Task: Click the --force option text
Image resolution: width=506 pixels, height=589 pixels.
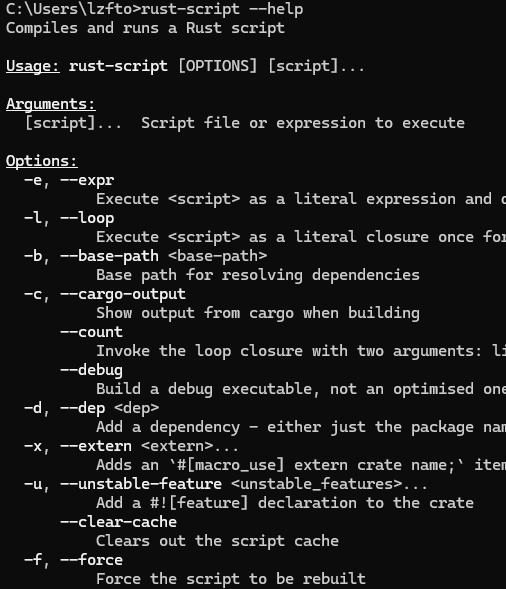Action: point(91,560)
